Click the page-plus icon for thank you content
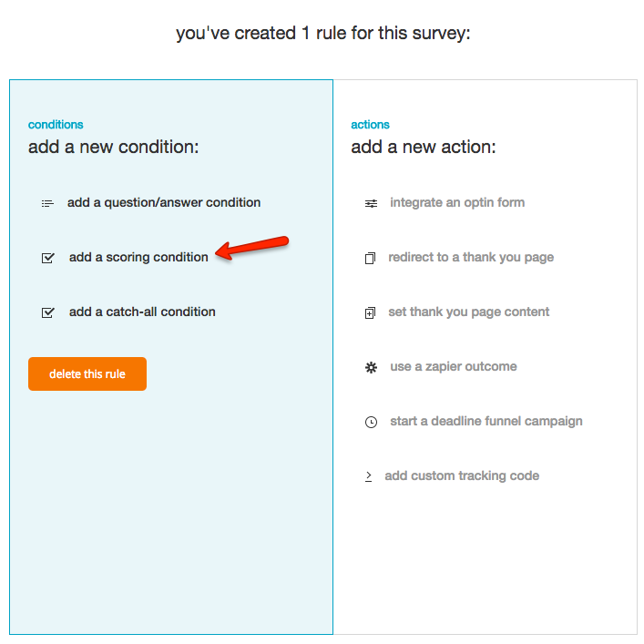The width and height of the screenshot is (644, 644). click(370, 312)
